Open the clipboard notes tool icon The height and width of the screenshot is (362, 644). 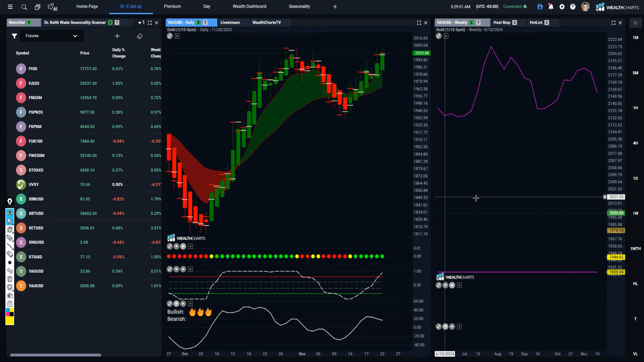coord(10,304)
